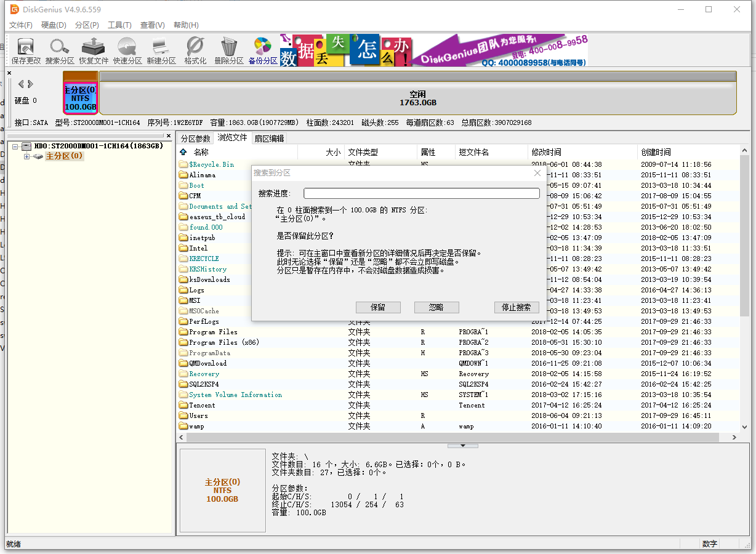Click the 恢复文件 (Recover files) toolbar icon
This screenshot has height=554, width=756.
[x=94, y=50]
